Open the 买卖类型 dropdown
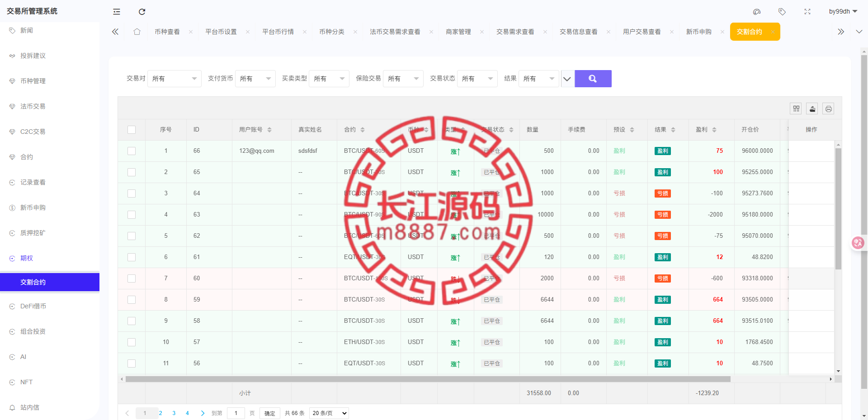 coord(329,79)
